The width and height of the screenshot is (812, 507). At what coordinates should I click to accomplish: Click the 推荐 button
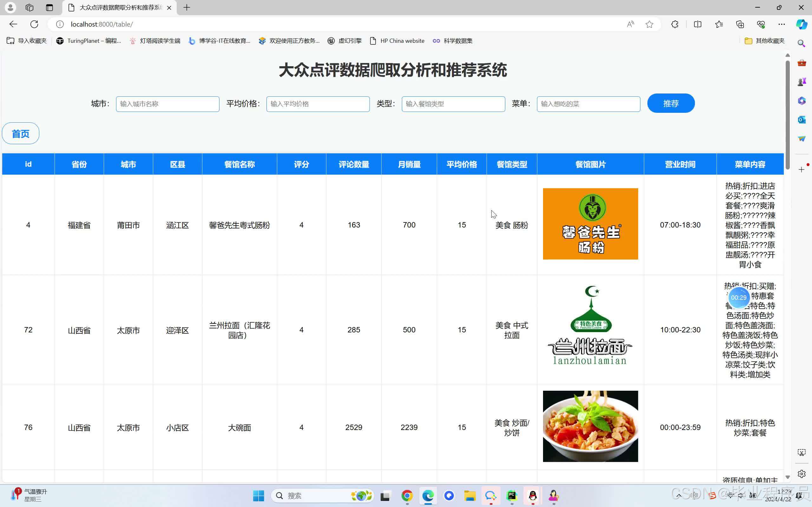click(671, 103)
